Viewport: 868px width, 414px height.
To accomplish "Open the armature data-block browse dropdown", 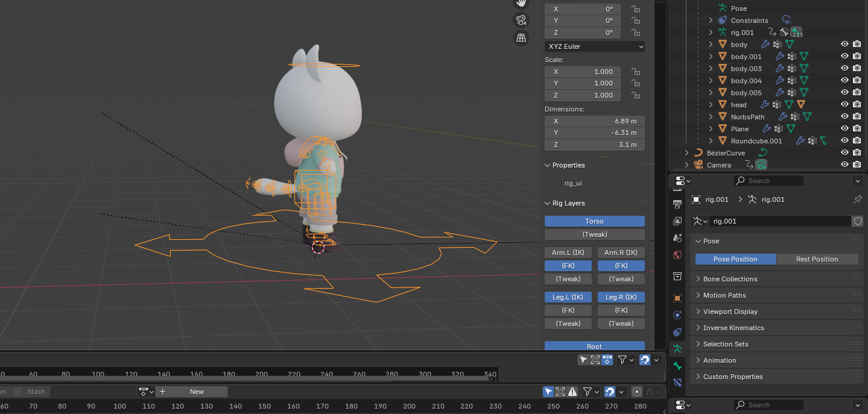I will tap(700, 221).
